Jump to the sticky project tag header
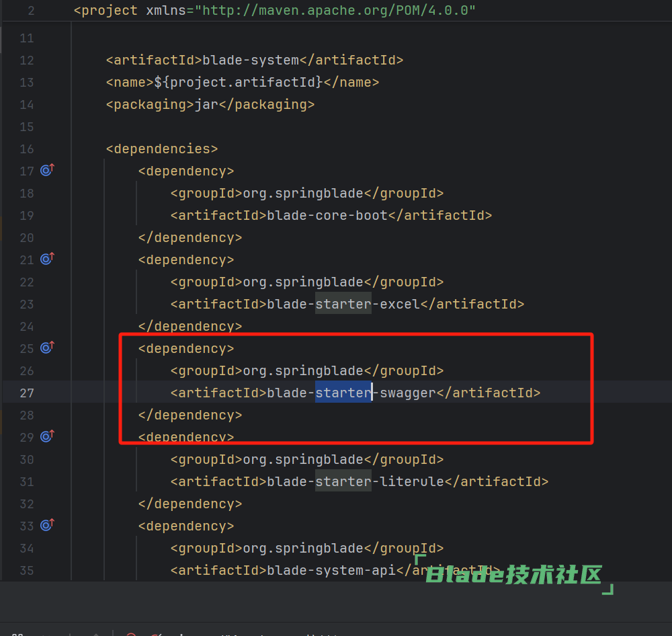The image size is (672, 636). pos(110,11)
